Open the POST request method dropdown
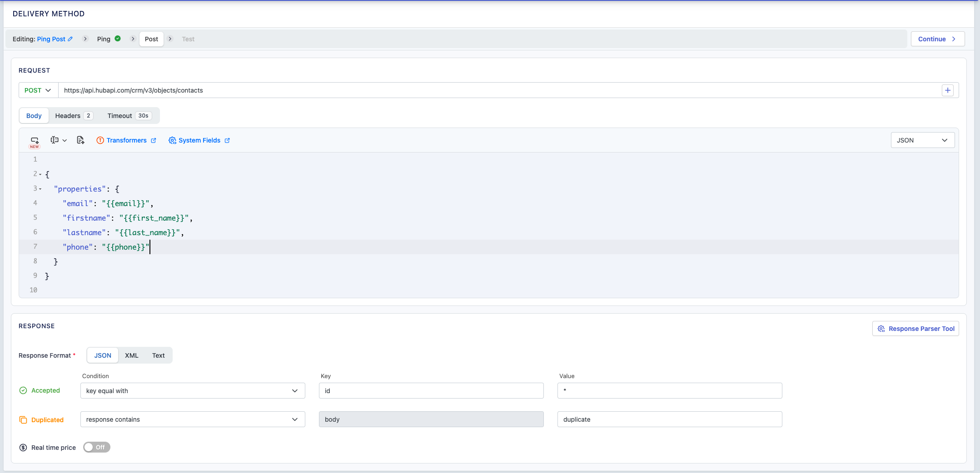Image resolution: width=980 pixels, height=473 pixels. 38,90
